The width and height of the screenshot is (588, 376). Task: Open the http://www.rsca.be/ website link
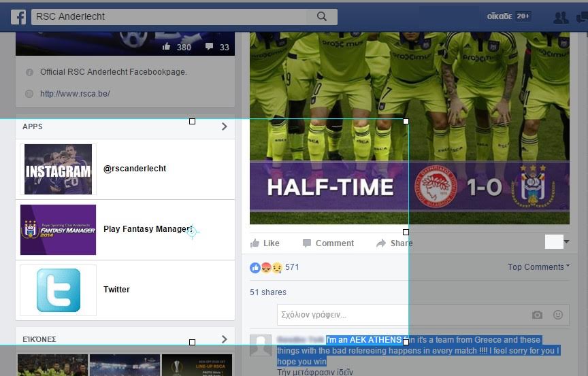pos(75,94)
